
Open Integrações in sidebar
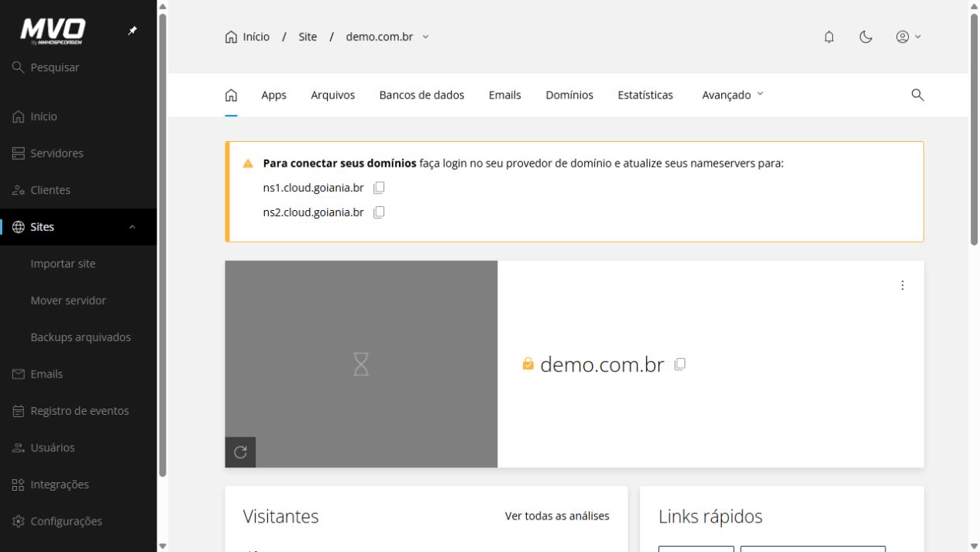[x=78, y=485]
